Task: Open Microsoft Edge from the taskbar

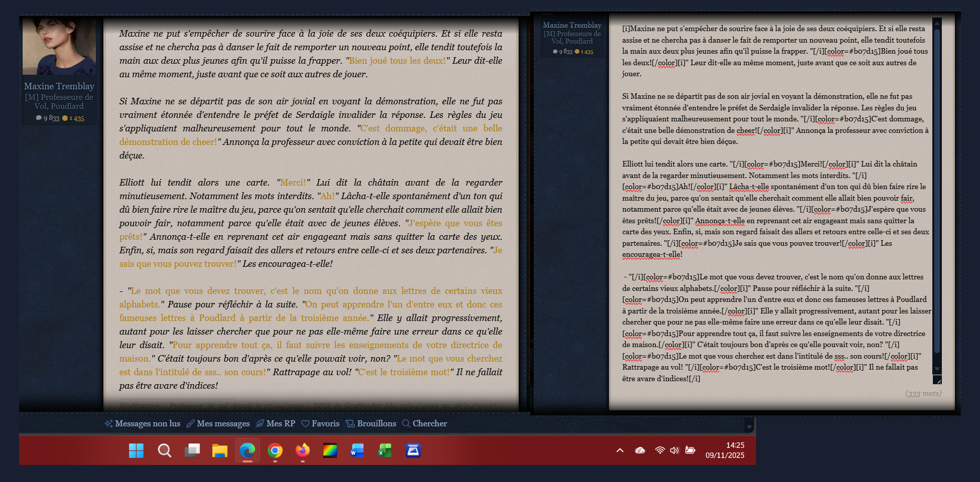Action: [247, 450]
